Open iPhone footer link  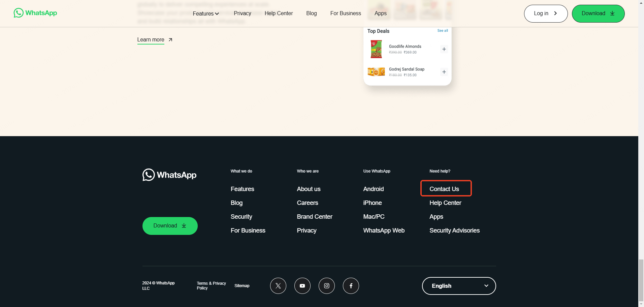point(372,203)
